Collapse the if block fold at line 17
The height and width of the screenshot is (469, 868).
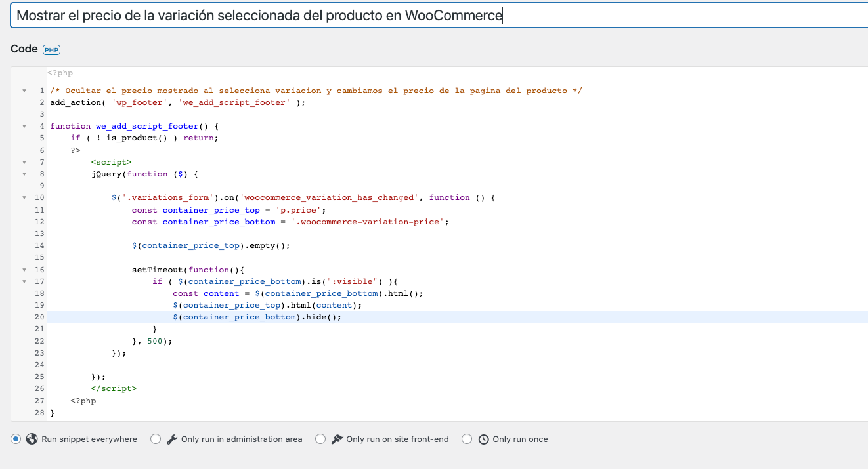[x=24, y=281]
